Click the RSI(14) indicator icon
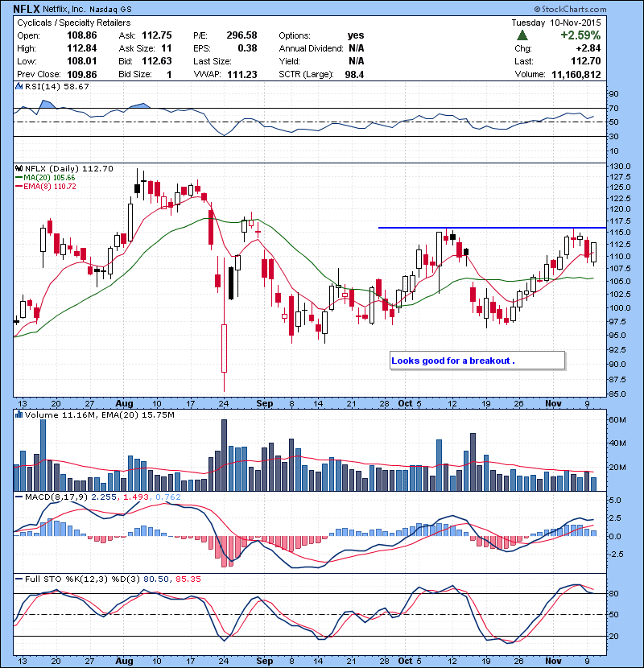Viewport: 644px width, 668px height. (19, 86)
